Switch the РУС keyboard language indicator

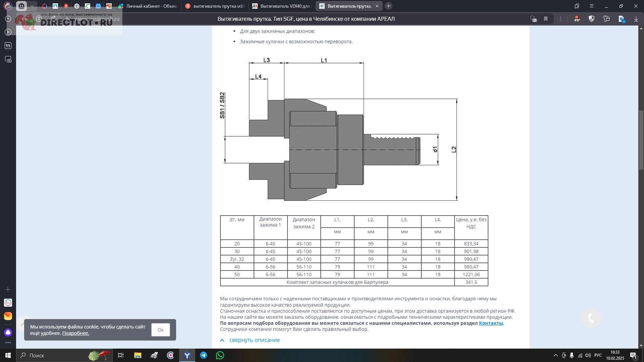pos(598,355)
